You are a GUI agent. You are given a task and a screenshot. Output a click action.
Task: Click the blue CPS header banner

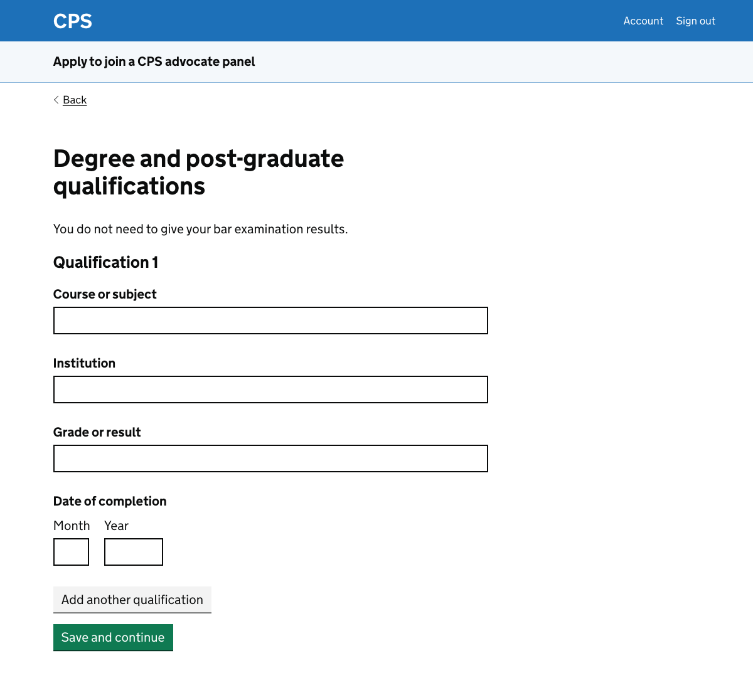coord(376,21)
